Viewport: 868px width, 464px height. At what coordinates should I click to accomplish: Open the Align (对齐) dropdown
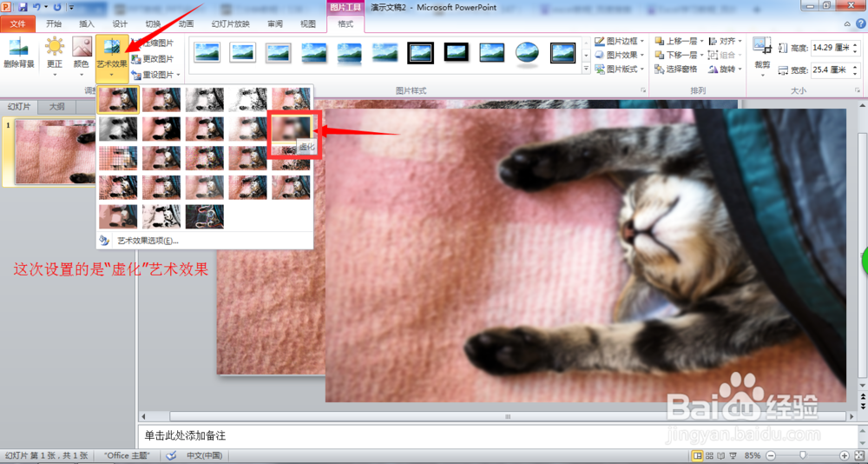tap(725, 41)
